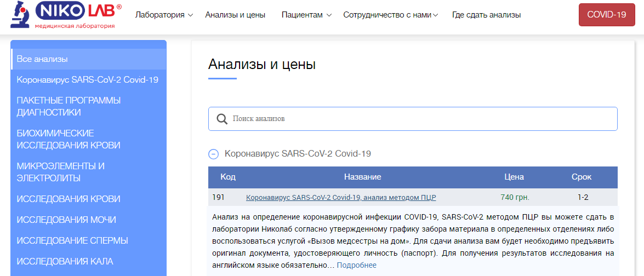Open ИССЛЕДОВАНИЯ КАЛА category
The width and height of the screenshot is (644, 276).
point(65,261)
